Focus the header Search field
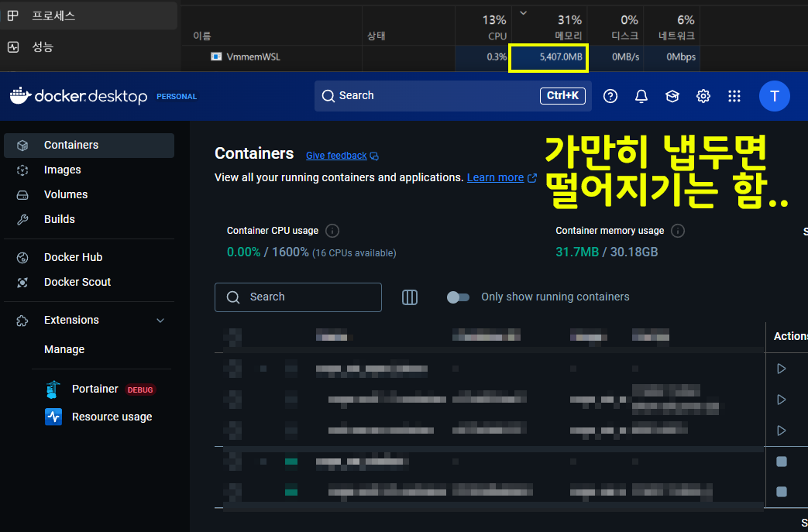Screen dimensions: 808x532 453,96
